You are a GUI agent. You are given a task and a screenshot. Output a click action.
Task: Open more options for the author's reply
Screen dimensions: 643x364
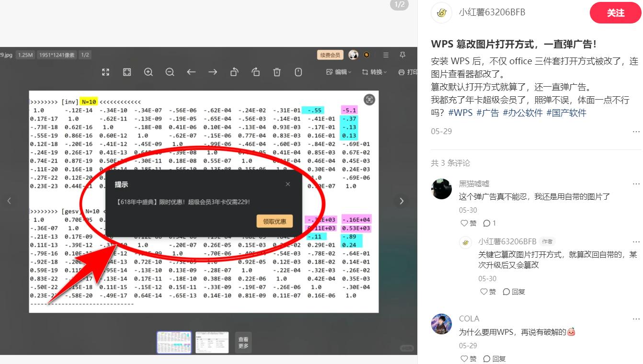coord(636,242)
